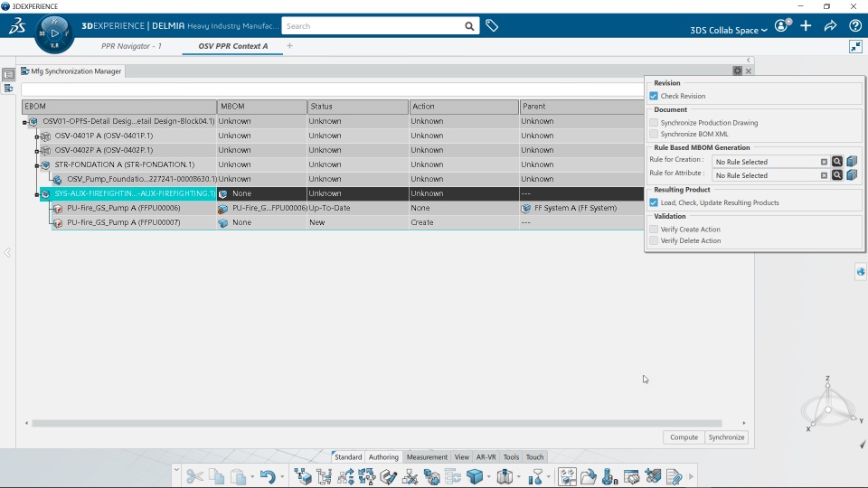Screen dimensions: 868x488
Task: Click the Paste clipboard icon
Action: point(238,476)
